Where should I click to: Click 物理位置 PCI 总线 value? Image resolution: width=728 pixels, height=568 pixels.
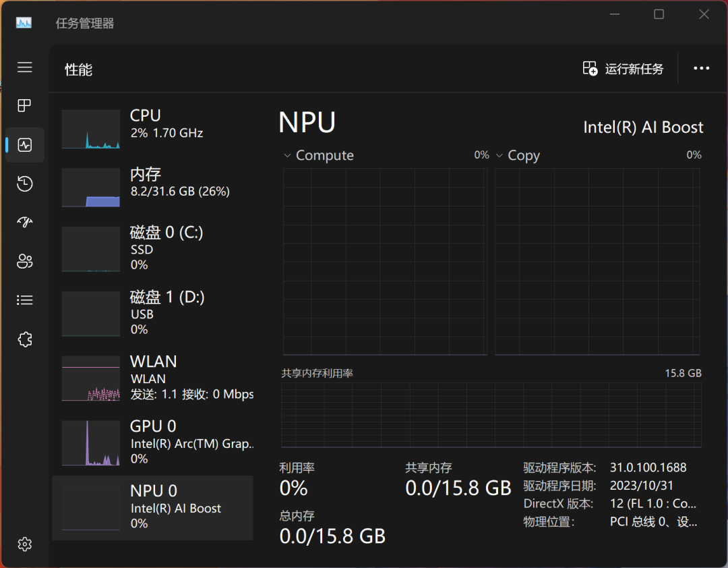(x=653, y=521)
